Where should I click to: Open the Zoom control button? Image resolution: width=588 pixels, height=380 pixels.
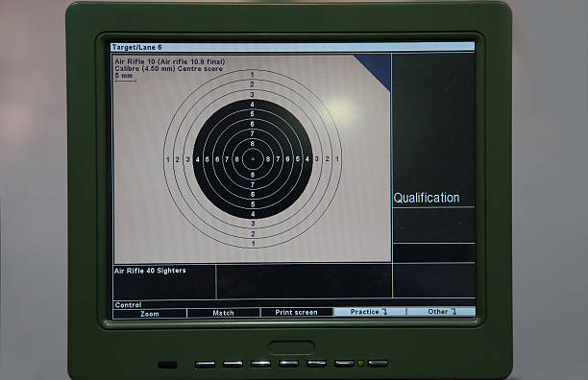150,314
